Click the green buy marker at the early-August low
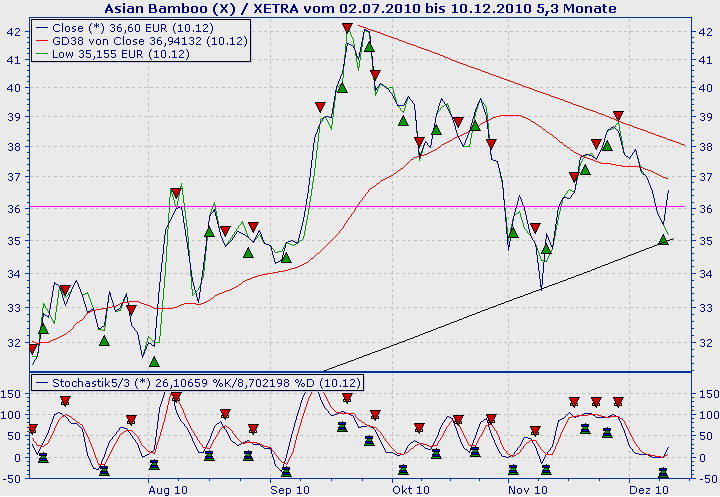Image resolution: width=720 pixels, height=497 pixels. coord(154,362)
